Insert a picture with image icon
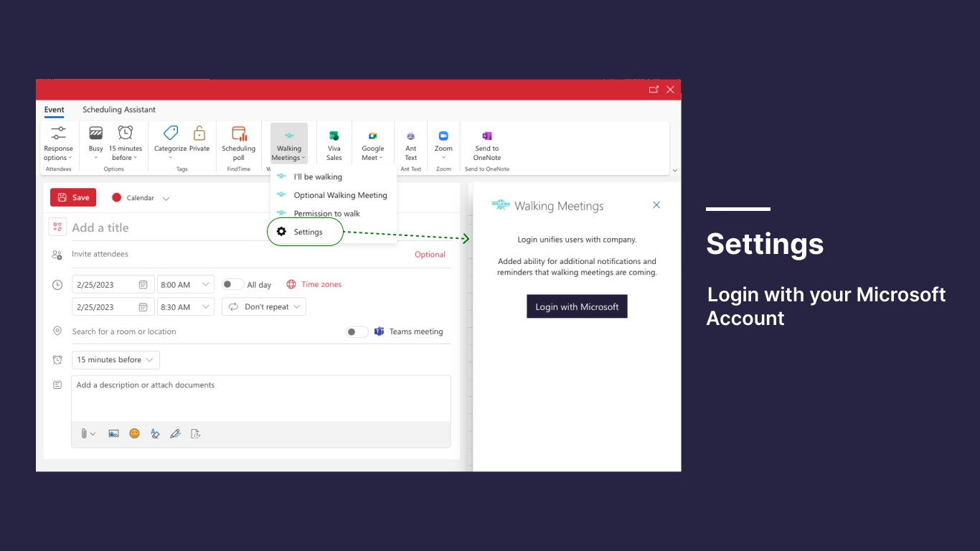 pos(113,433)
